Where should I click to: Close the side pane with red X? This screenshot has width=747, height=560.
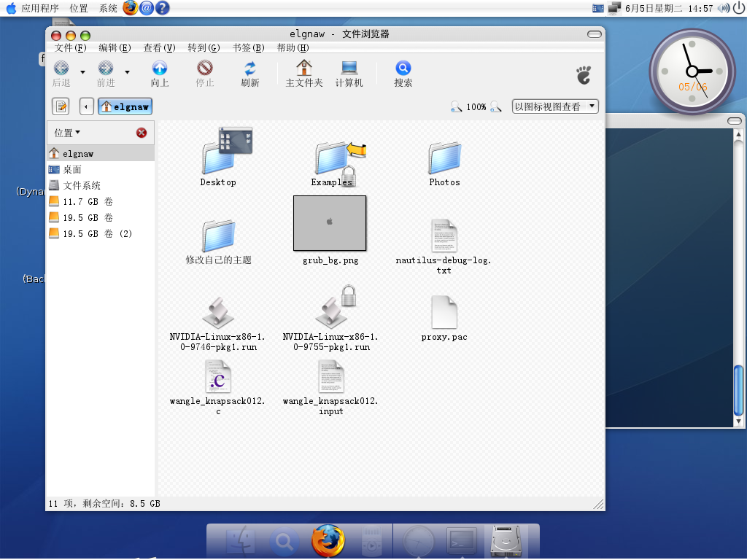(x=142, y=133)
